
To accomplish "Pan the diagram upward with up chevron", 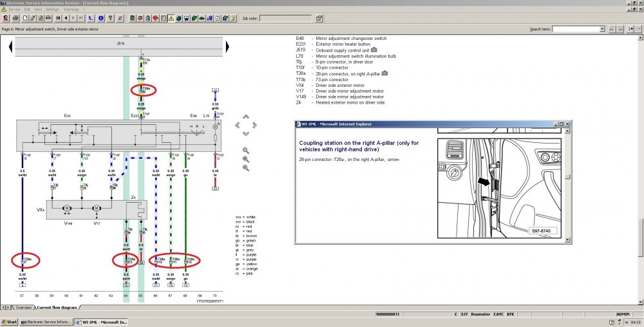I will click(x=245, y=117).
